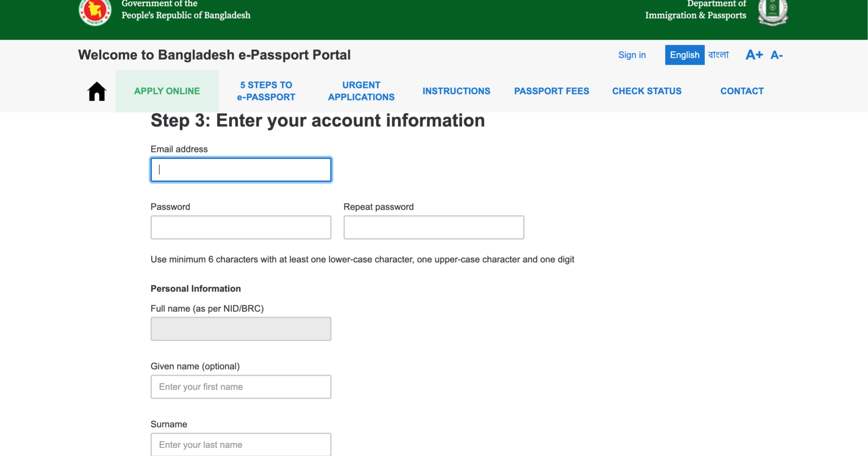Click the CONTACT navigation link

pyautogui.click(x=742, y=91)
